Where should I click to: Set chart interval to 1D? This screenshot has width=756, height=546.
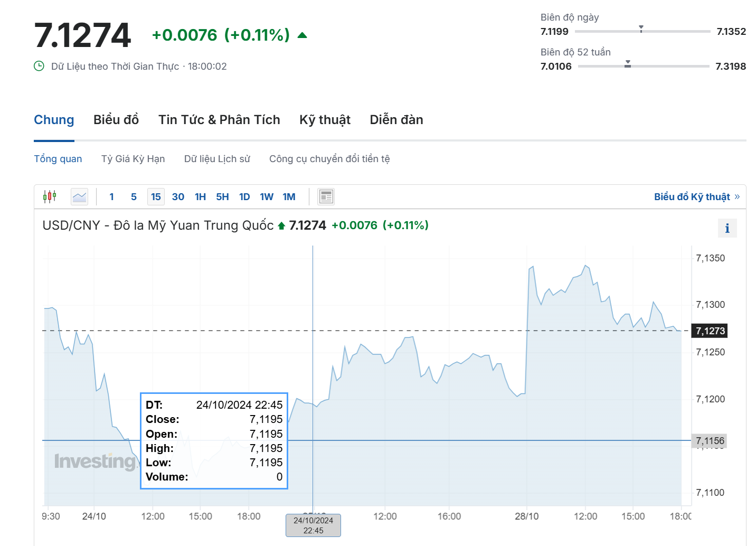point(244,197)
